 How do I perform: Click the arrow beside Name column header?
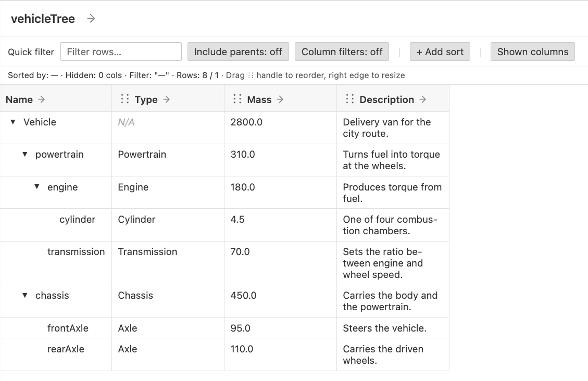pyautogui.click(x=42, y=99)
